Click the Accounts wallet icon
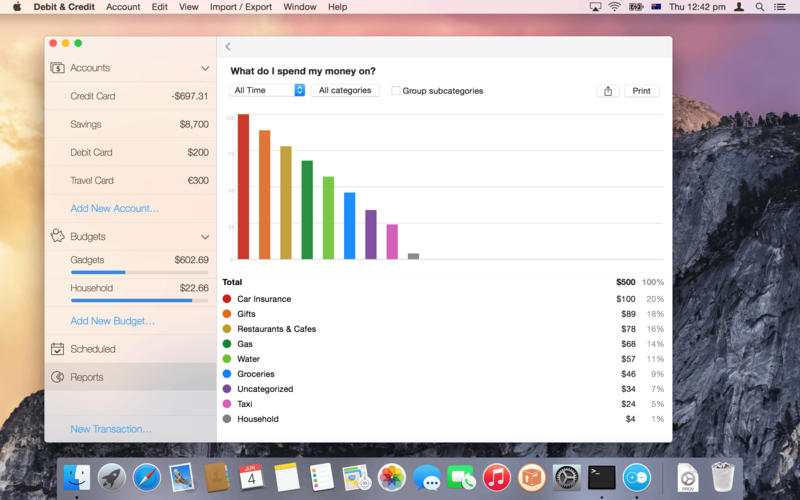 pyautogui.click(x=57, y=68)
